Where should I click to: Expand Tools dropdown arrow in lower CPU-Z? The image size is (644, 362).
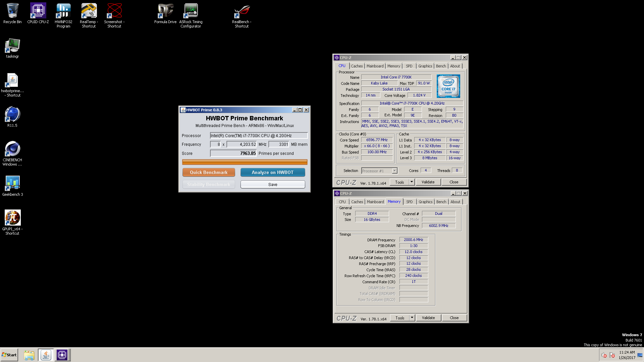click(x=412, y=318)
